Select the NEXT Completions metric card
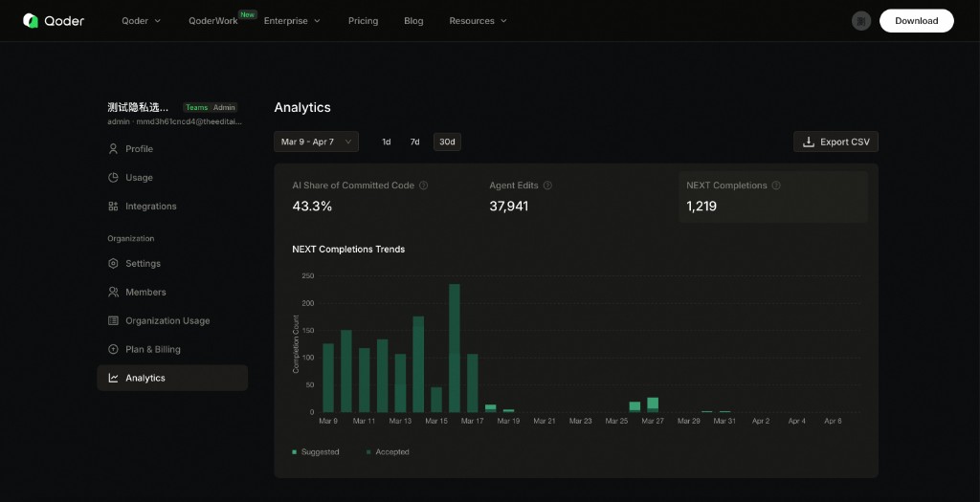Screen dimensions: 980x502 click(773, 197)
